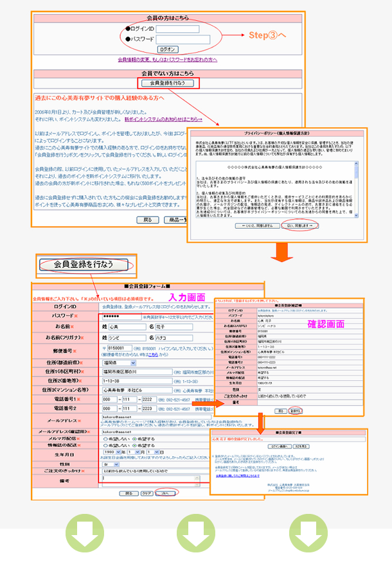Click the enlarged 会員登録を行なう button
The image size is (392, 564).
coord(84,265)
